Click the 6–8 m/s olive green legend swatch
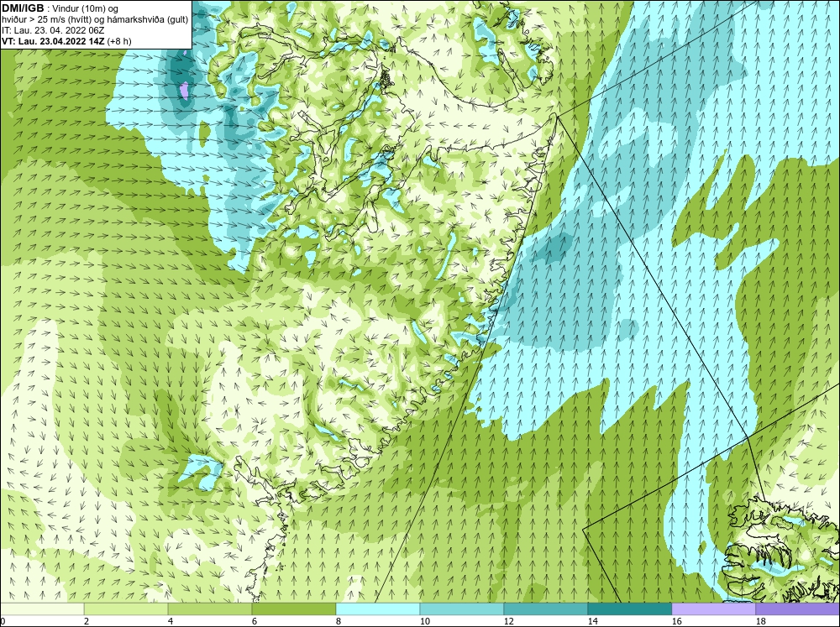 tap(293, 609)
